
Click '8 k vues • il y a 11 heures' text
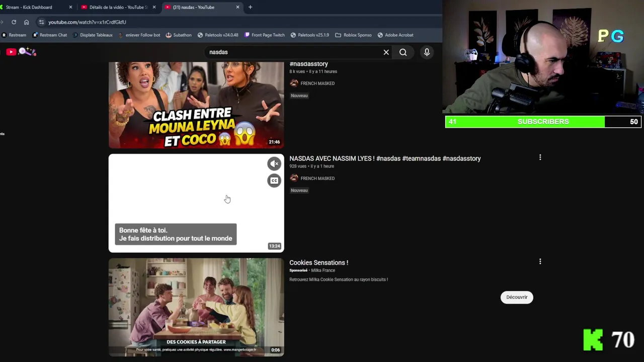(x=313, y=71)
